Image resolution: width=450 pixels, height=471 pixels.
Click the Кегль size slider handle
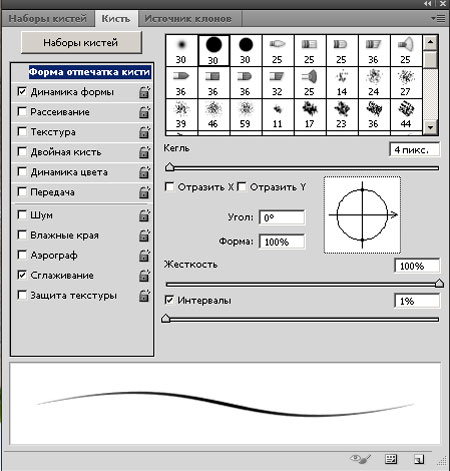click(x=170, y=167)
